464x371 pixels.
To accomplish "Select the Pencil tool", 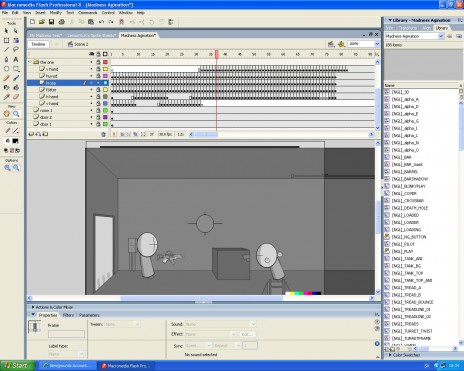I will [x=6, y=78].
